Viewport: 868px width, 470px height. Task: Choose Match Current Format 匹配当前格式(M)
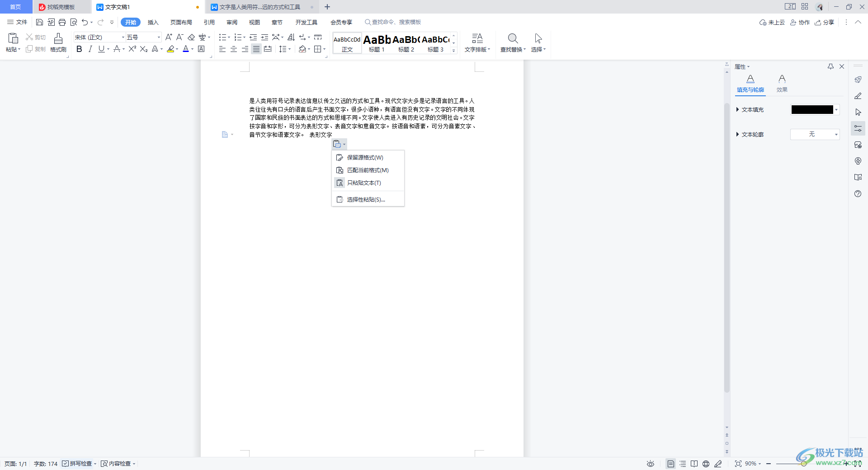point(368,170)
